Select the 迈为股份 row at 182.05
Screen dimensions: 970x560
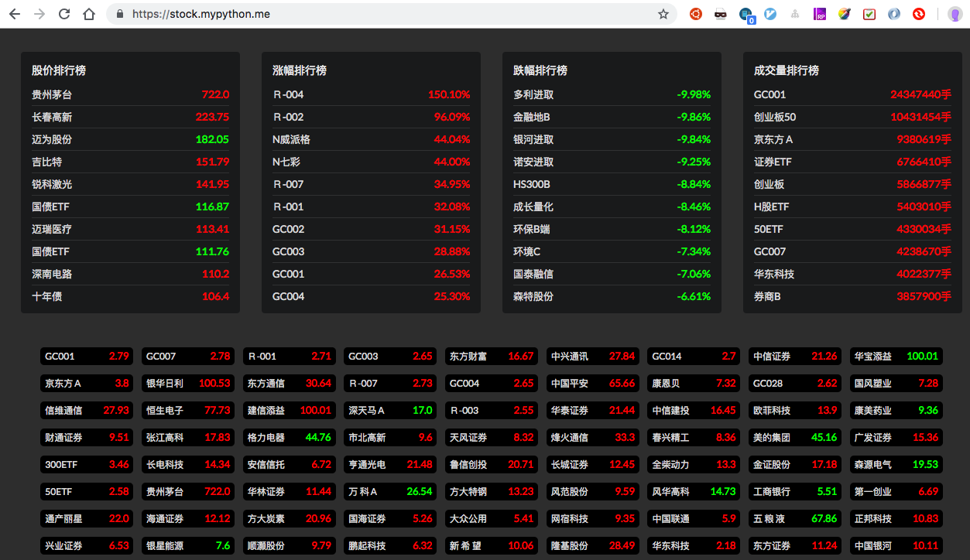pyautogui.click(x=130, y=139)
